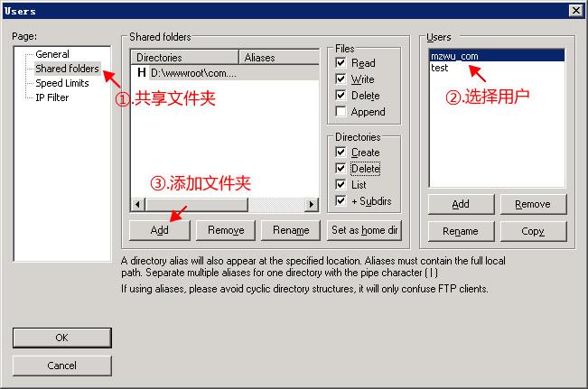Open the IP Filter page
Image resolution: width=588 pixels, height=389 pixels.
[x=52, y=97]
